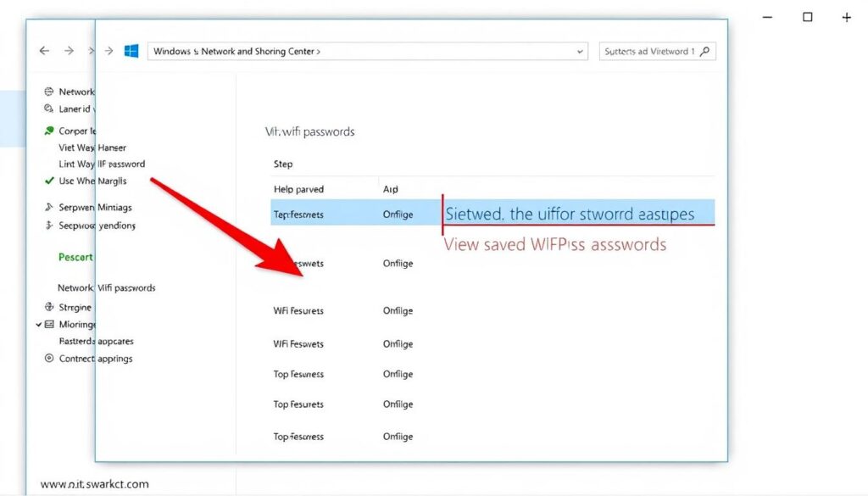Toggle the checkmark beside Mioringe
868x496 pixels.
[39, 324]
